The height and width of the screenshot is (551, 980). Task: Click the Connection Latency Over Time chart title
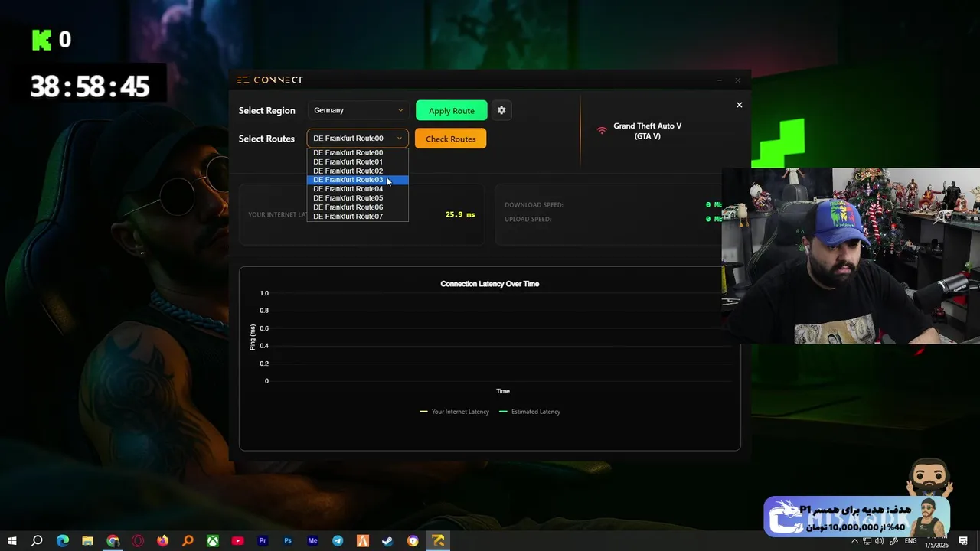pos(490,284)
